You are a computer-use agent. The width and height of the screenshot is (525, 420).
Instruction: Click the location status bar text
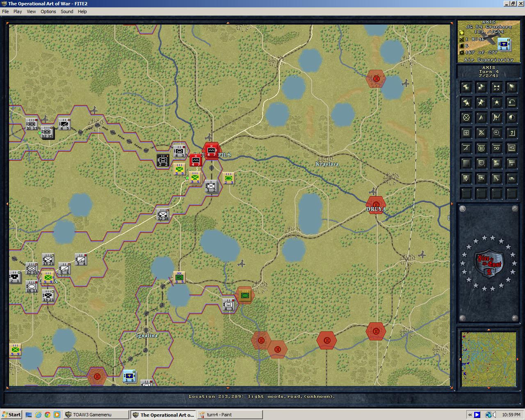pos(262,397)
